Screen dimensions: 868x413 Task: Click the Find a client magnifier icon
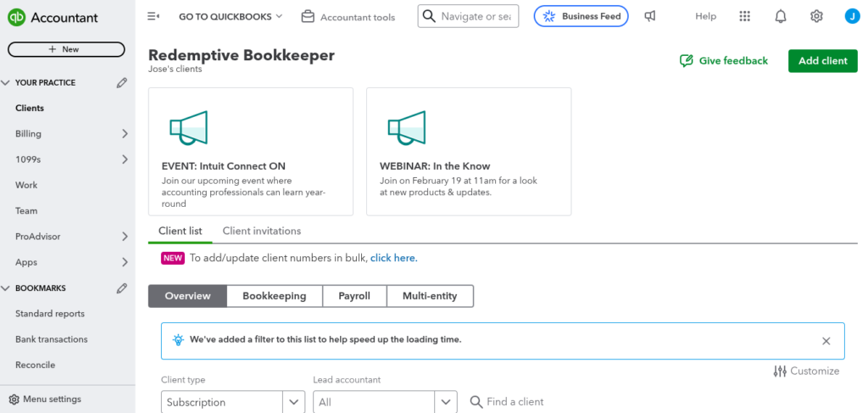[x=476, y=402]
